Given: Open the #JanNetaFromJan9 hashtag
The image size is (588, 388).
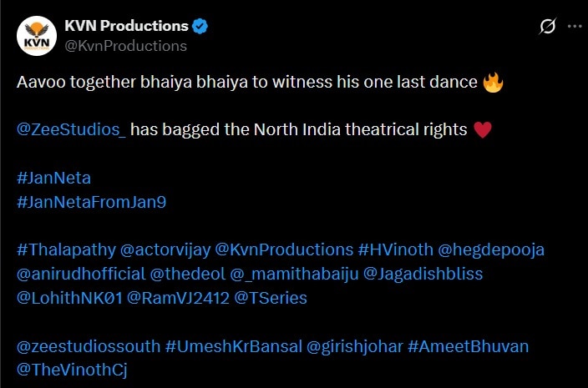Looking at the screenshot, I should (x=91, y=202).
